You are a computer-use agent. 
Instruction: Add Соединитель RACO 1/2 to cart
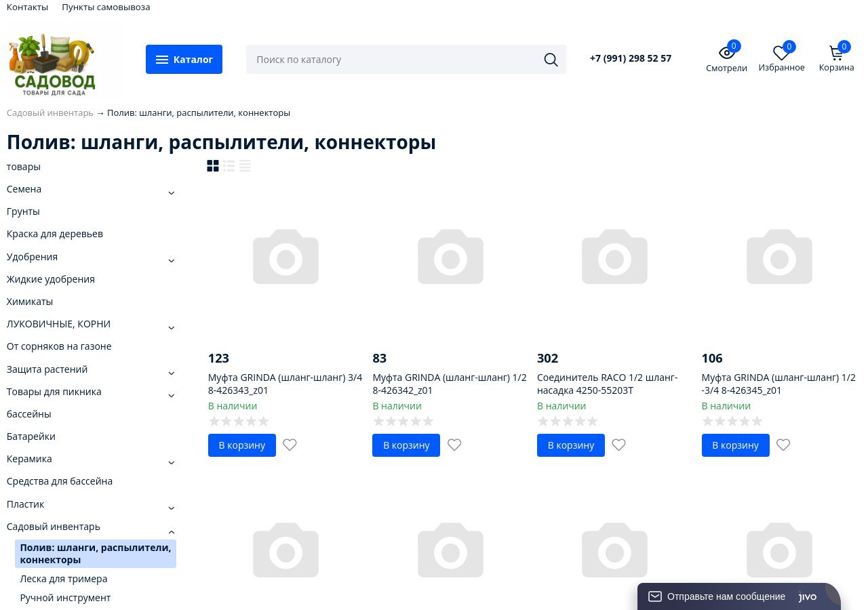[x=571, y=445]
